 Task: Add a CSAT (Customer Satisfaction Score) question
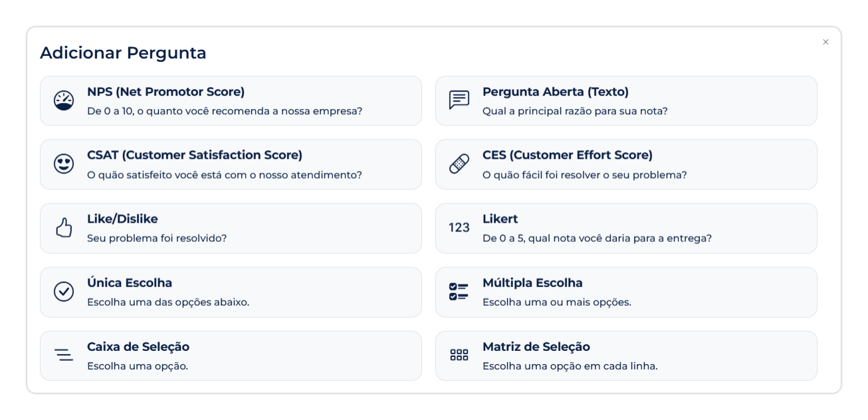[x=194, y=155]
